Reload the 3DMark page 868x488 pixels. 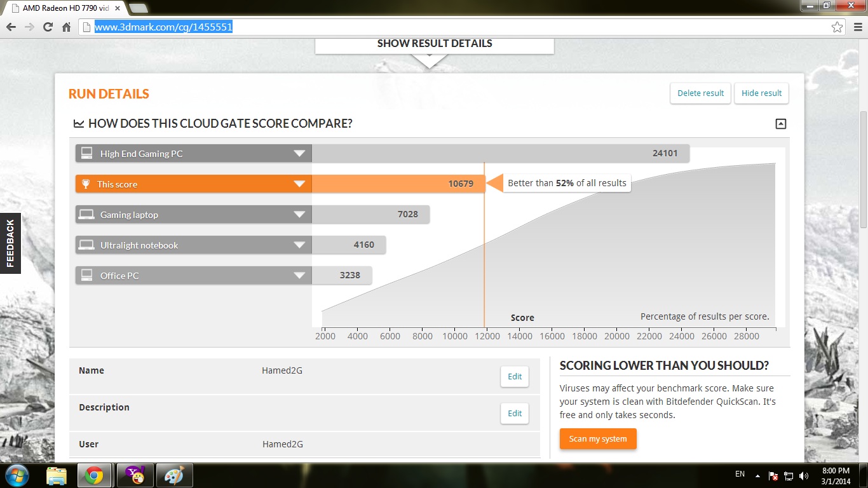pos(48,27)
